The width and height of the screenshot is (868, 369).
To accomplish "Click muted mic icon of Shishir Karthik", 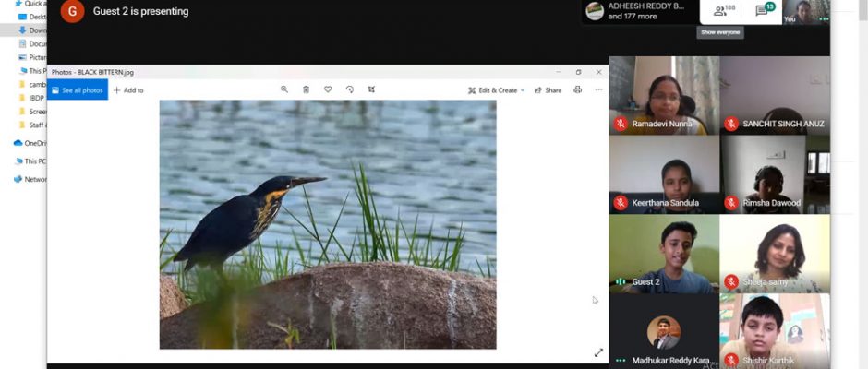I will pos(731,361).
